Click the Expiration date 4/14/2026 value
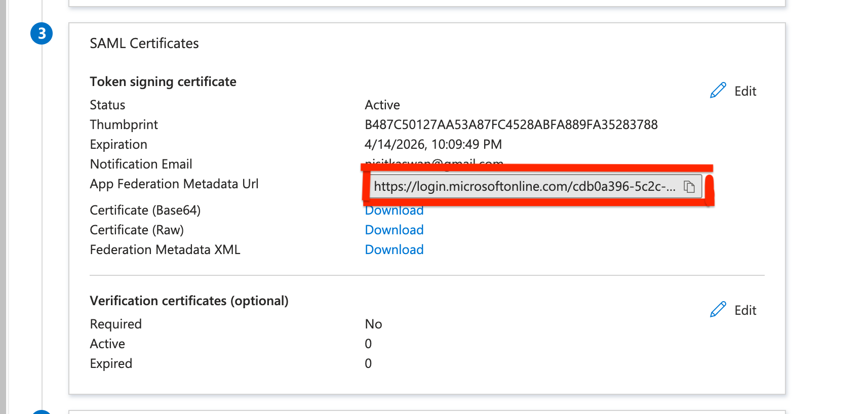The width and height of the screenshot is (868, 414). pyautogui.click(x=433, y=144)
